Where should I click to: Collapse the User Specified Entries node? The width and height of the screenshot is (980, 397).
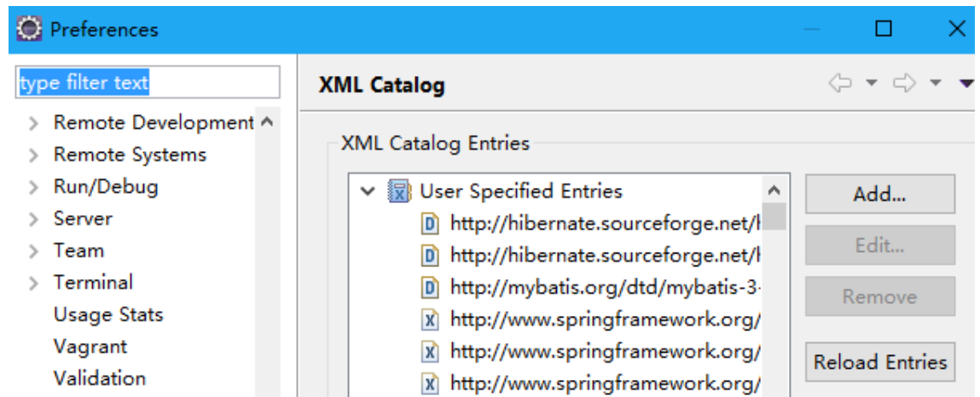[368, 191]
